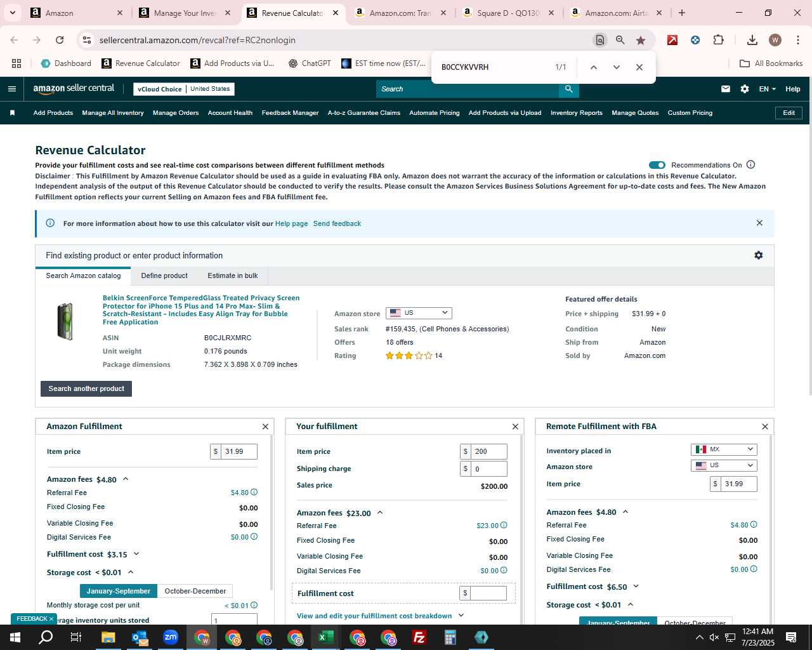Toggle Recommendations On switch
The height and width of the screenshot is (650, 812).
[x=657, y=165]
